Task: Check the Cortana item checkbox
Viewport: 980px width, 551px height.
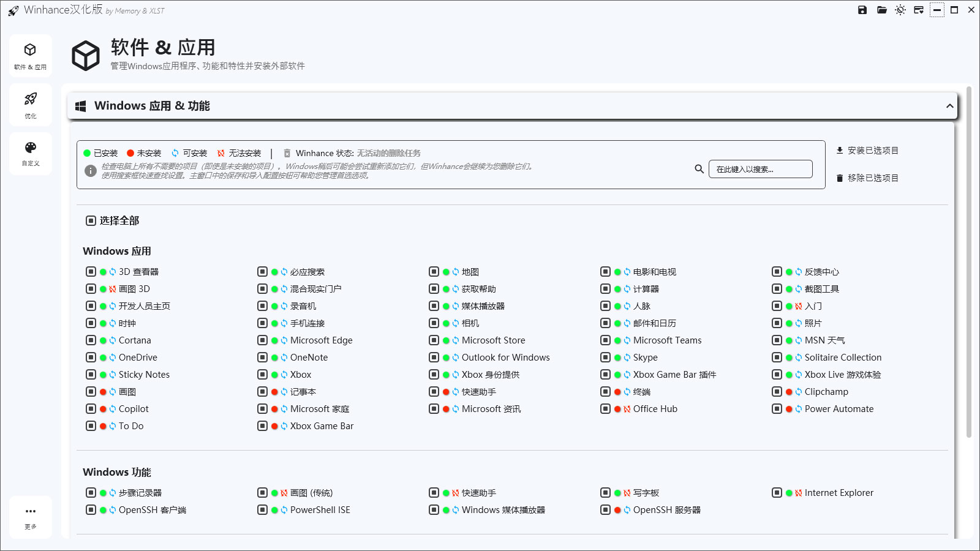Action: pyautogui.click(x=89, y=340)
